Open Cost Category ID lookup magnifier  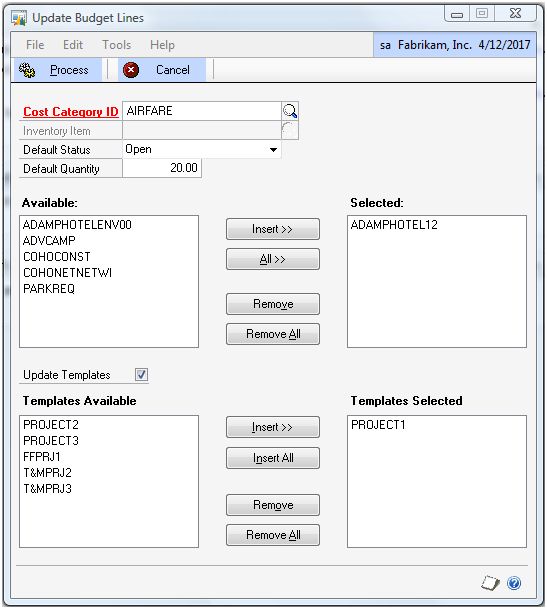point(290,111)
